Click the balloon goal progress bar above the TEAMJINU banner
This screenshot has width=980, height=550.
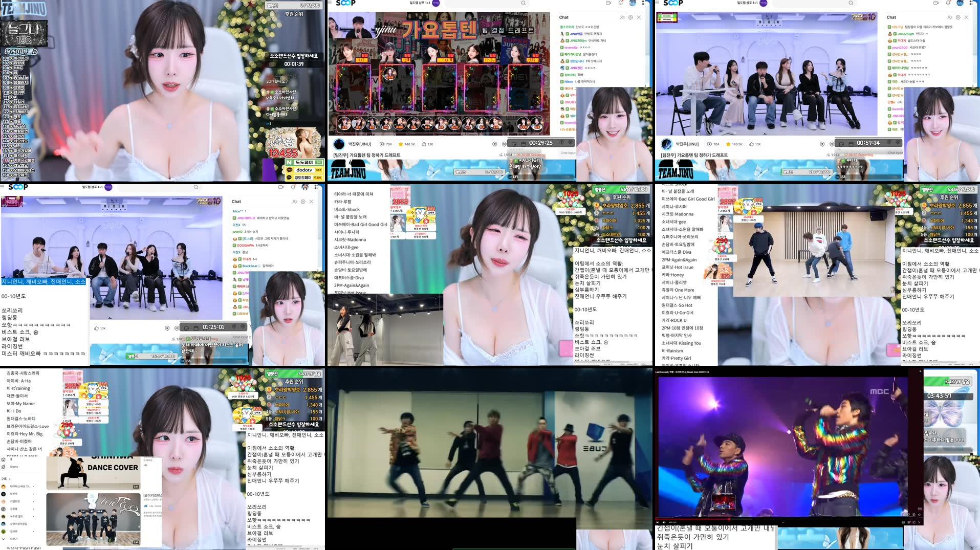(478, 172)
